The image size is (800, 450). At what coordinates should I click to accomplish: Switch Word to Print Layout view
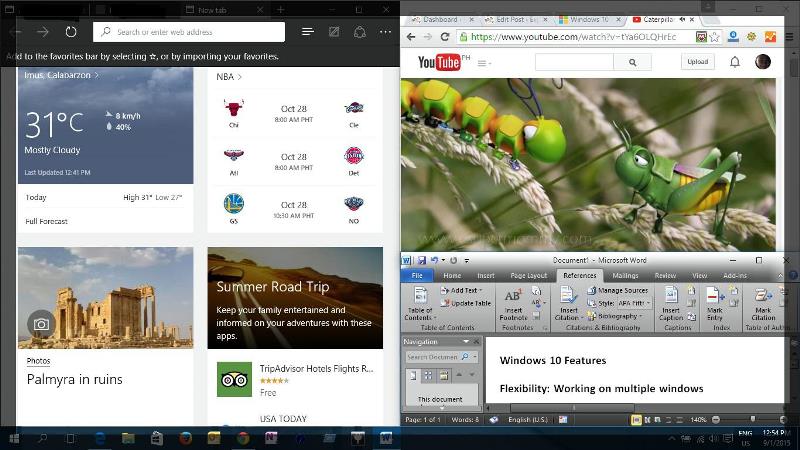coord(636,420)
